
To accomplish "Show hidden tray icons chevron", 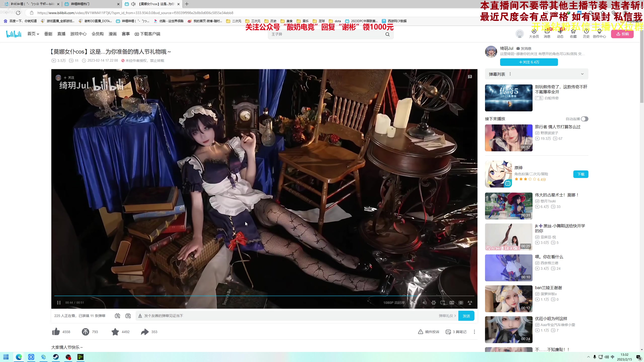I will 588,357.
